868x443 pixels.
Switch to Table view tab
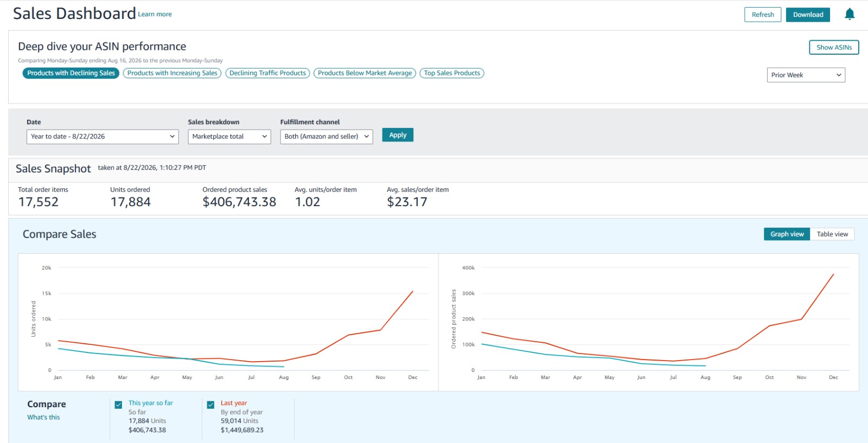point(832,234)
